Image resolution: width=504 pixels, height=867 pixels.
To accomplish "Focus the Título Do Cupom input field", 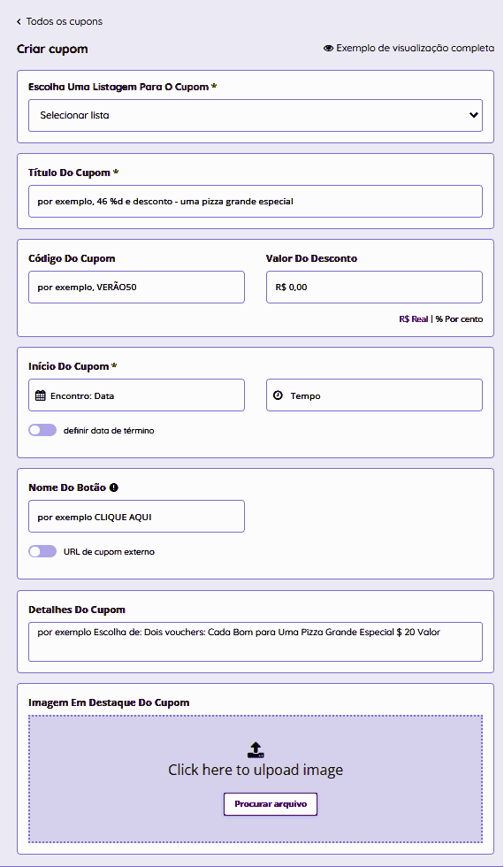I will click(x=256, y=202).
